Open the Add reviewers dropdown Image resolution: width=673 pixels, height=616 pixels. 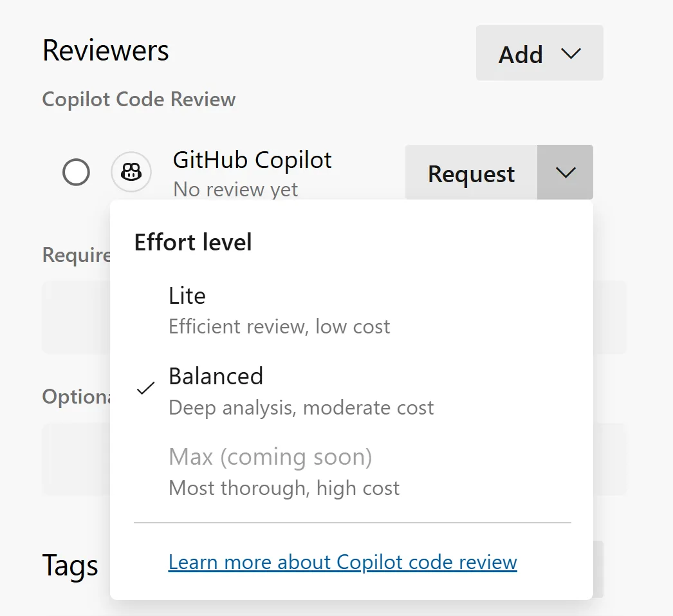(x=540, y=53)
